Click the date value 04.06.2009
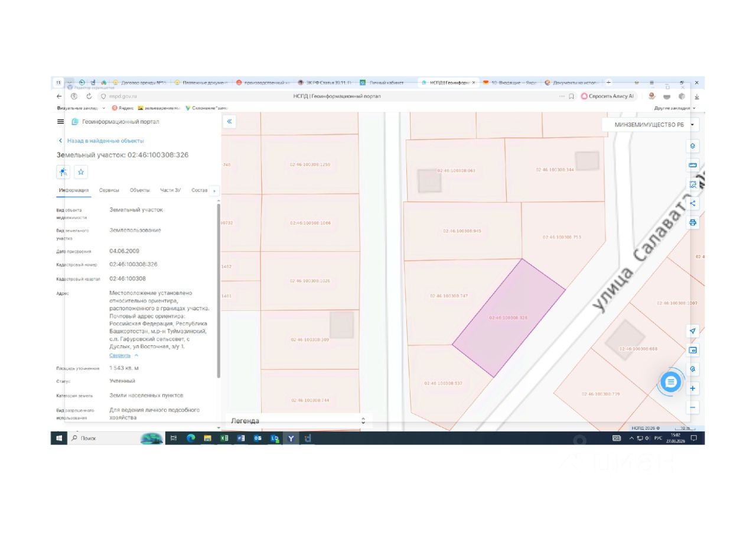This screenshot has height=535, width=756. [x=125, y=251]
